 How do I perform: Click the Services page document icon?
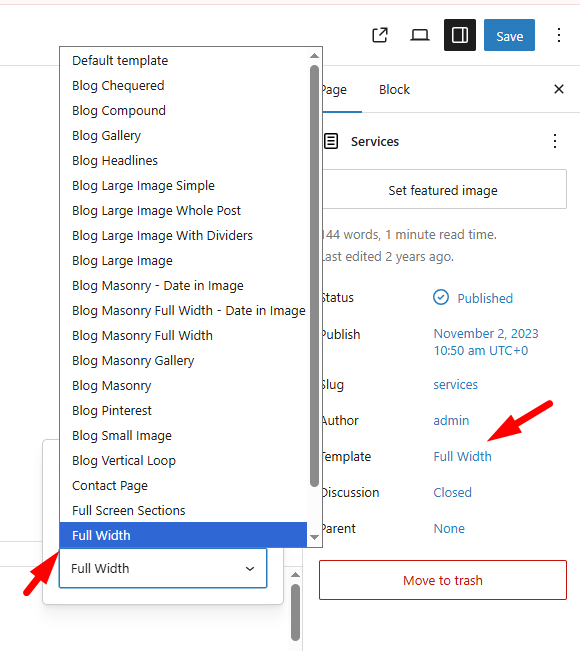tap(331, 141)
